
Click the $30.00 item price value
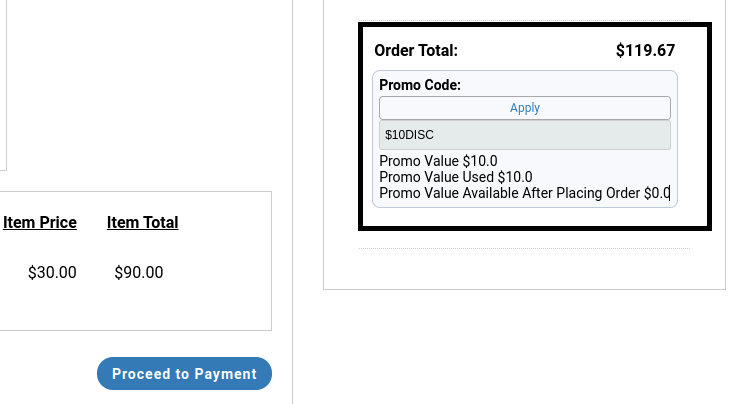coord(52,272)
